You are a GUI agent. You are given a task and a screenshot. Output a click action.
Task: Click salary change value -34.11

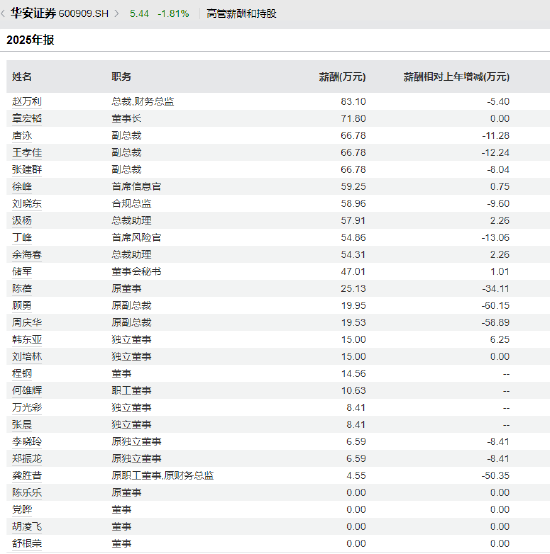496,288
